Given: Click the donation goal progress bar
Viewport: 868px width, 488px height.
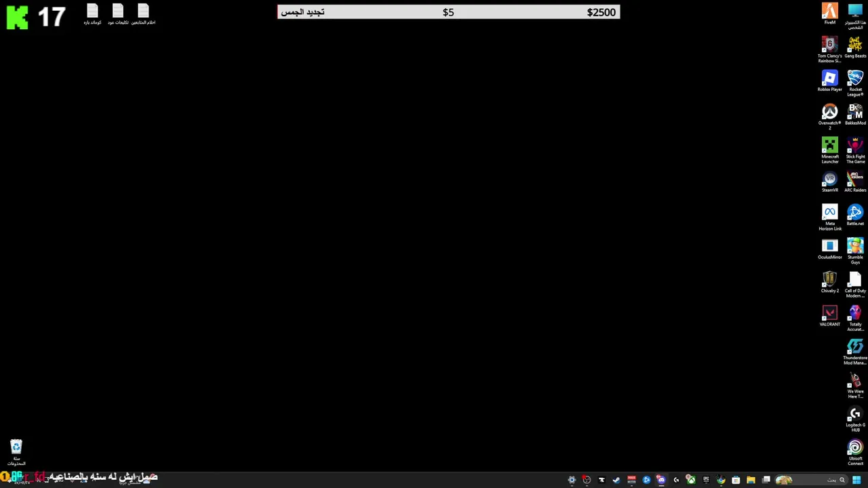Looking at the screenshot, I should [x=448, y=12].
